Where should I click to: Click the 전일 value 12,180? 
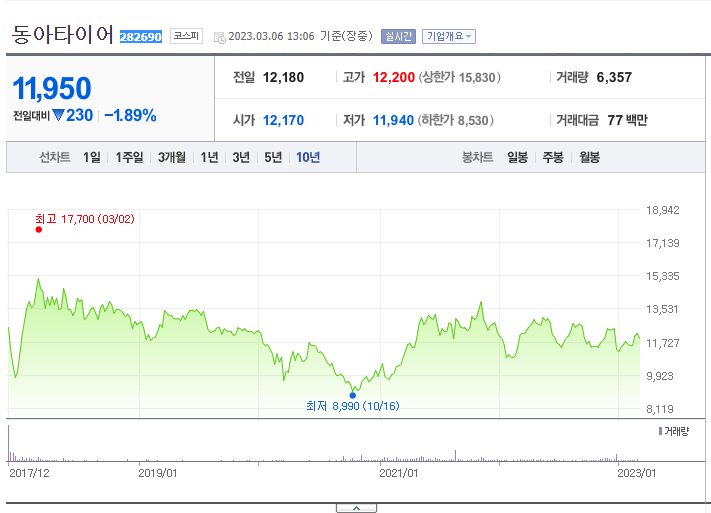pyautogui.click(x=283, y=78)
